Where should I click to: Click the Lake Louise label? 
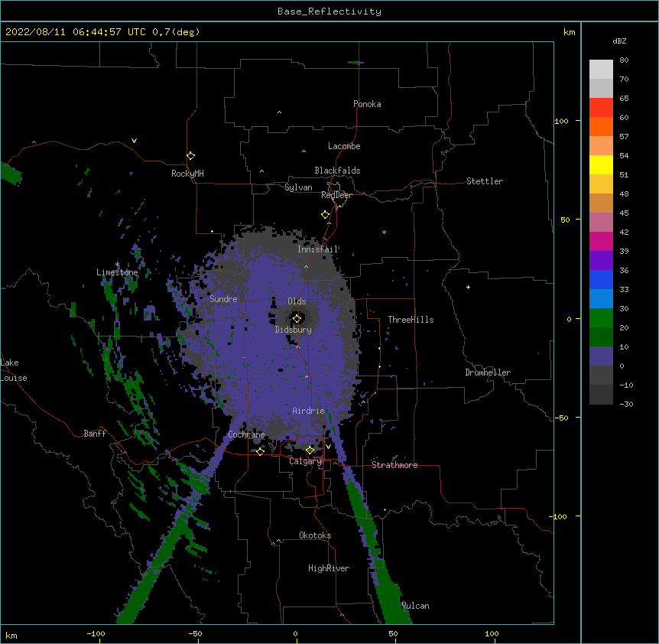pyautogui.click(x=14, y=370)
